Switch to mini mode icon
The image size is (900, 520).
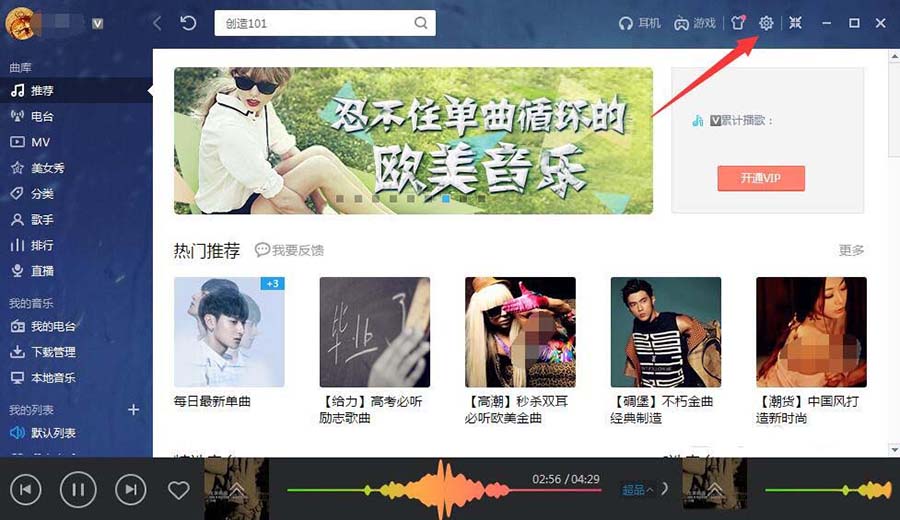pos(795,22)
